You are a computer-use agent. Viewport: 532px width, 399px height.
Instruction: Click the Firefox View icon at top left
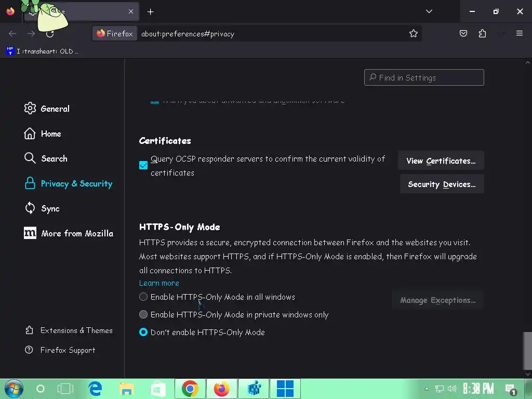click(10, 11)
